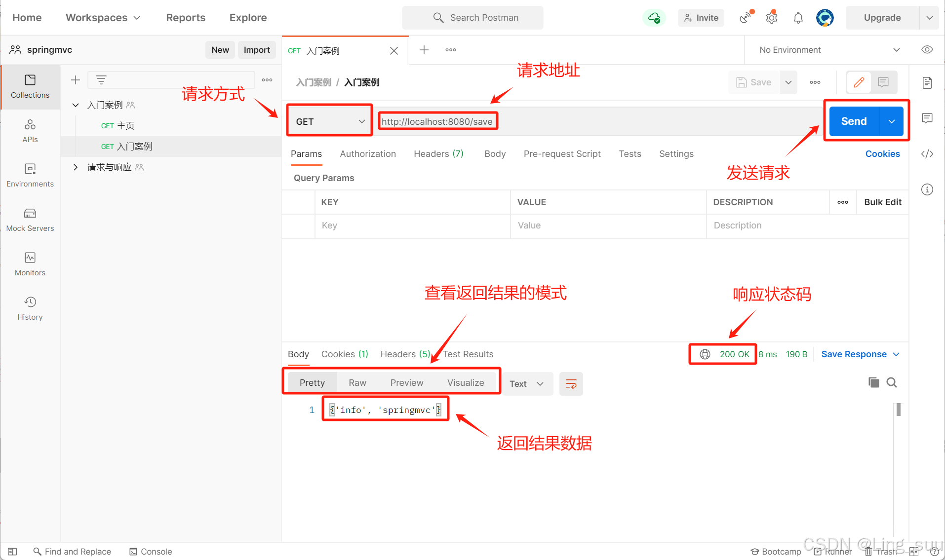Switch to comment mode icon
The image size is (945, 560).
883,82
